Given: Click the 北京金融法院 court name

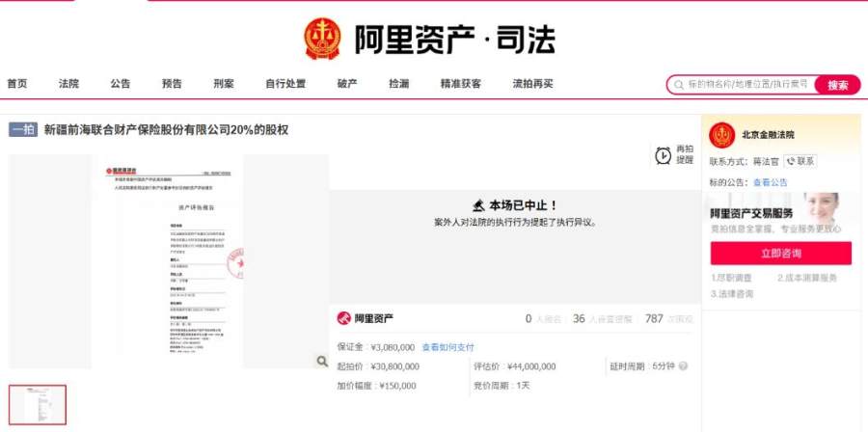Looking at the screenshot, I should pos(768,135).
